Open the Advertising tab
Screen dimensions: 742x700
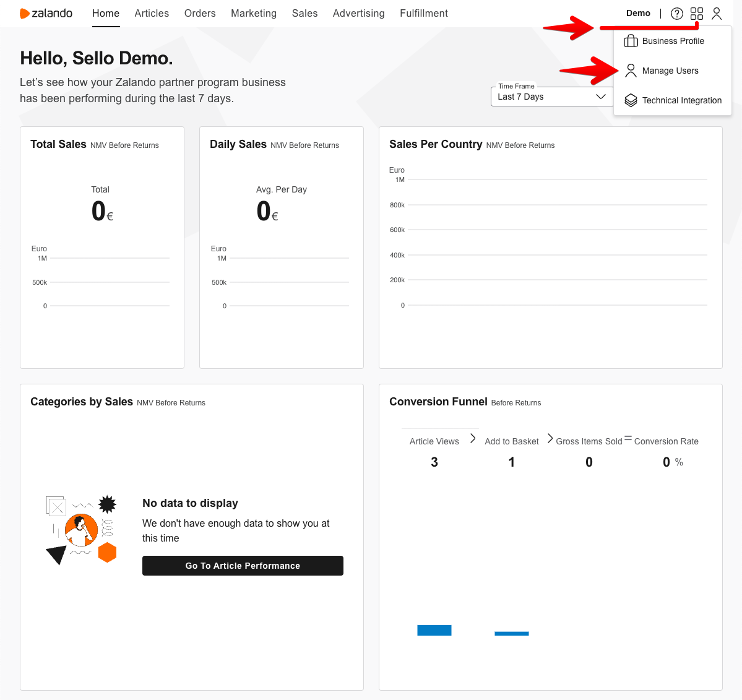(359, 13)
